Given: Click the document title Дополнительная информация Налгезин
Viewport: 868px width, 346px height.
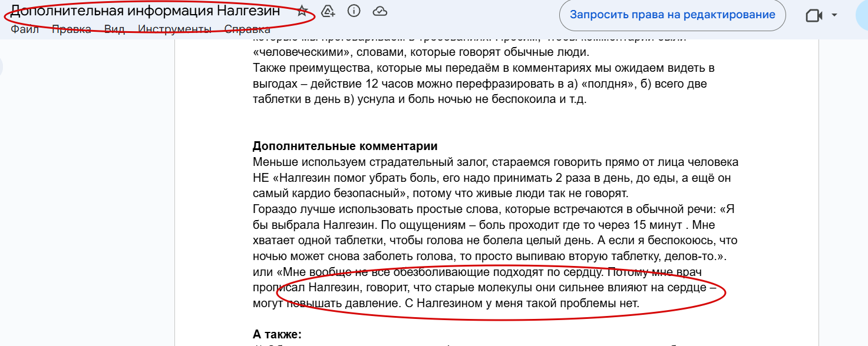Looking at the screenshot, I should (x=146, y=11).
